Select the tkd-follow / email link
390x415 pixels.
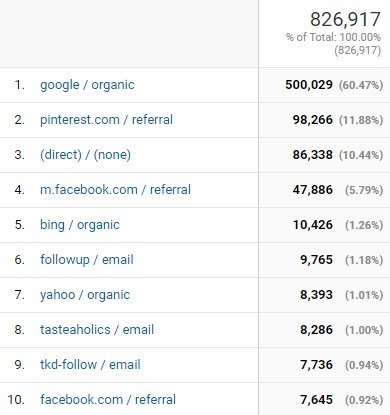[90, 365]
